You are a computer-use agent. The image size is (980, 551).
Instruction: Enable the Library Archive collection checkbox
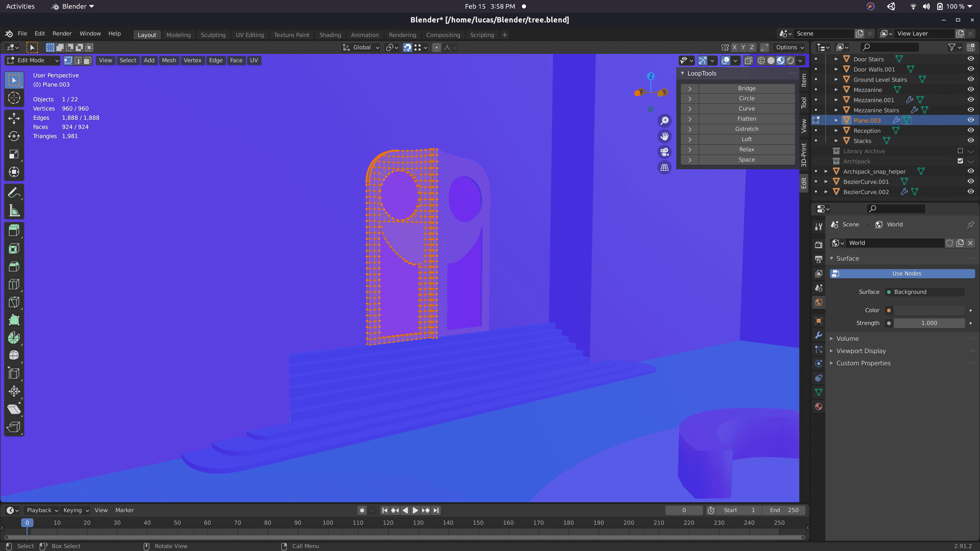960,151
